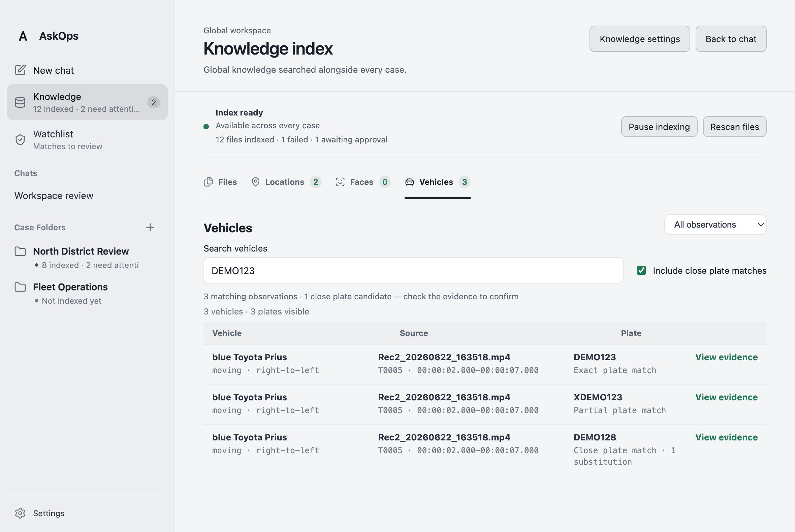Uncheck Include close plate matches
The height and width of the screenshot is (532, 795).
point(641,270)
